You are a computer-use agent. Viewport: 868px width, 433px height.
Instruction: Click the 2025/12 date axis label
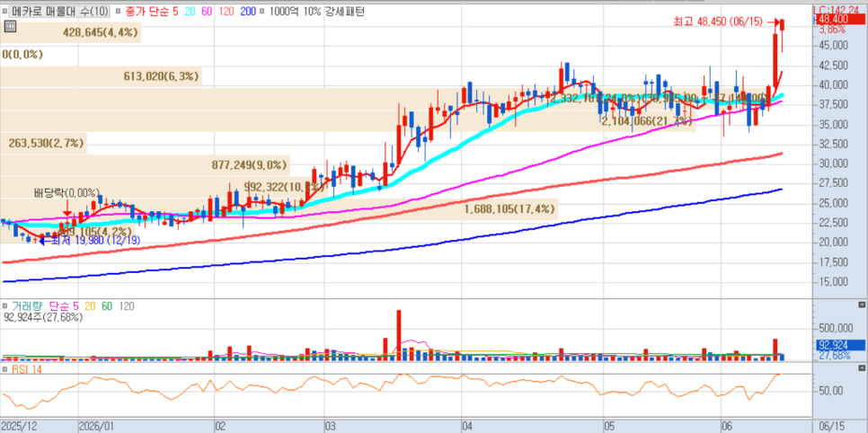(x=18, y=427)
